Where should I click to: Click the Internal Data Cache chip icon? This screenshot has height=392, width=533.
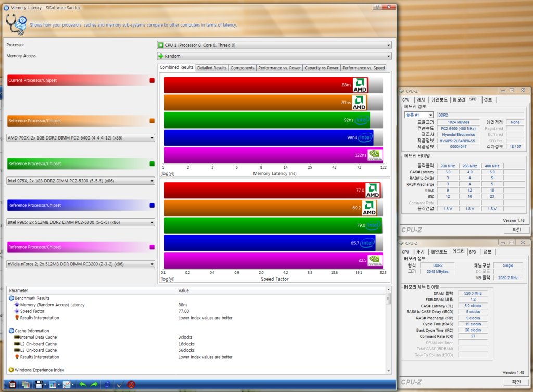click(x=17, y=337)
